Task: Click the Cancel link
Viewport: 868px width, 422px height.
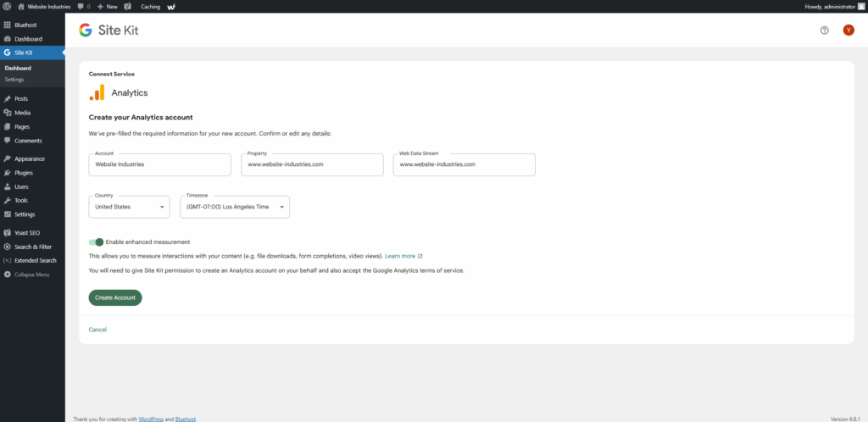Action: click(x=97, y=329)
